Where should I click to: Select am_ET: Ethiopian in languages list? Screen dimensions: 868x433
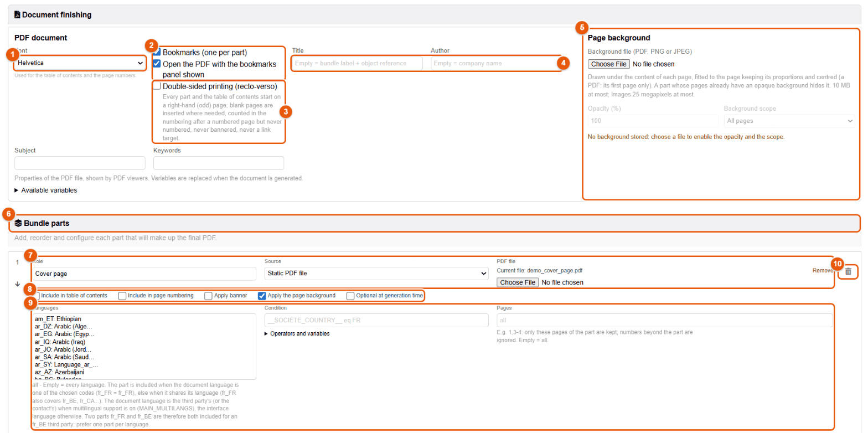[58, 319]
